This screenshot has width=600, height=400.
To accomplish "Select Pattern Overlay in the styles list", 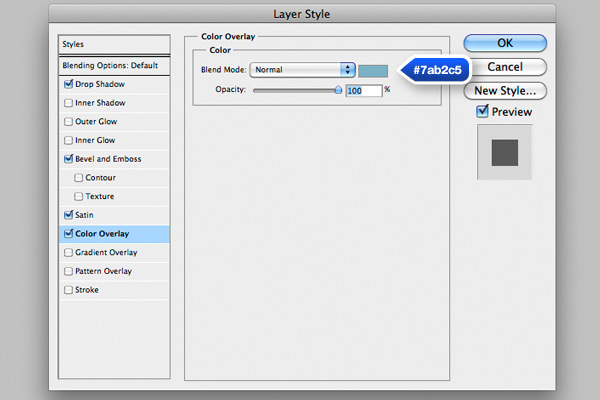I will (x=104, y=271).
